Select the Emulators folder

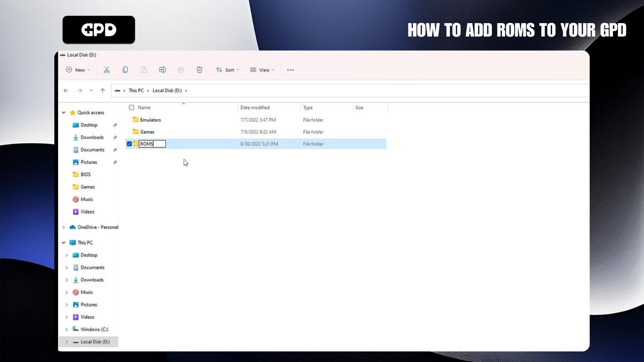pos(150,120)
